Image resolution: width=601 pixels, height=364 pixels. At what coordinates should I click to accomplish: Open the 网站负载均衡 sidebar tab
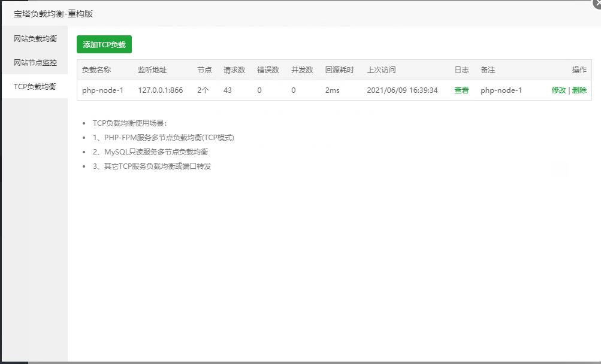click(x=35, y=39)
